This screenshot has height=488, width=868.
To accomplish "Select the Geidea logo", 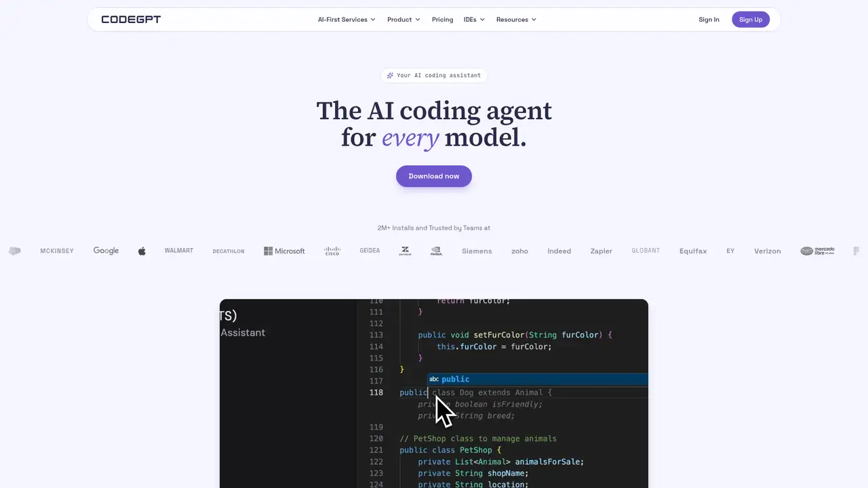I will 370,251.
